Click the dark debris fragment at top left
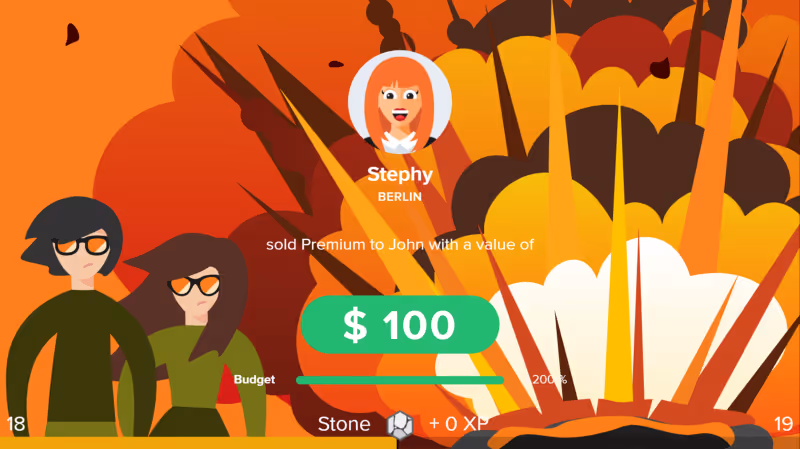The height and width of the screenshot is (449, 800). point(72,34)
